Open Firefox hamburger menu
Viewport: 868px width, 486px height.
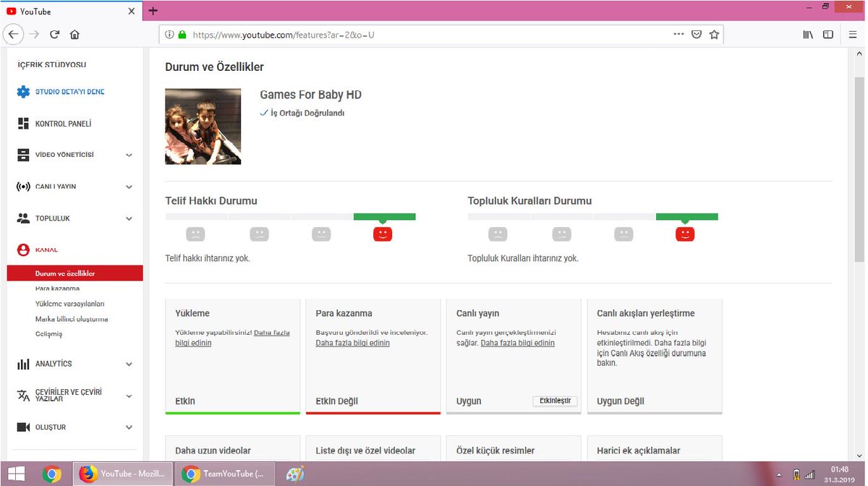[x=852, y=34]
